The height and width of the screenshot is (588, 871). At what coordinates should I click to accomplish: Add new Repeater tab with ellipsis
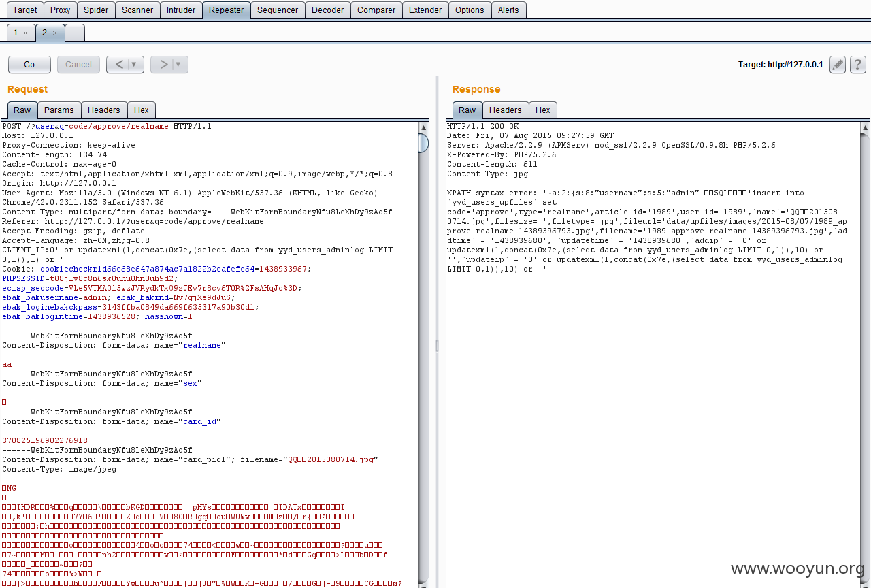pos(75,33)
